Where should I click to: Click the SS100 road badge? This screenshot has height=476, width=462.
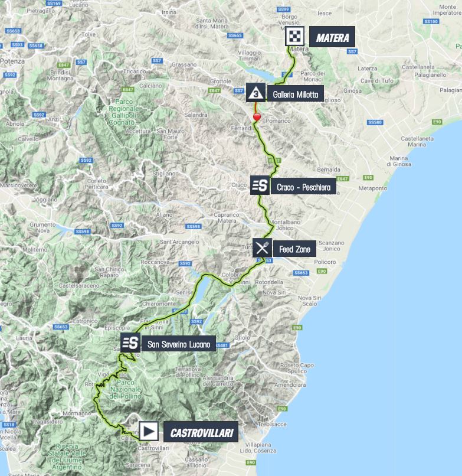click(431, 21)
